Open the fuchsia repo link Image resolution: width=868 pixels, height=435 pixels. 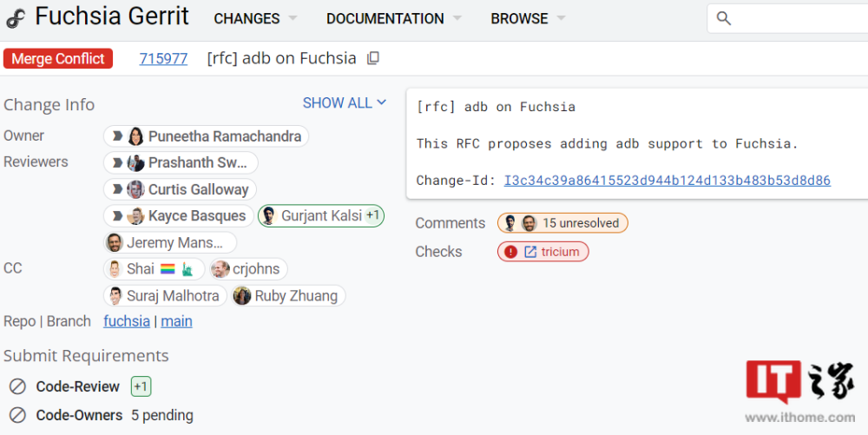click(127, 321)
